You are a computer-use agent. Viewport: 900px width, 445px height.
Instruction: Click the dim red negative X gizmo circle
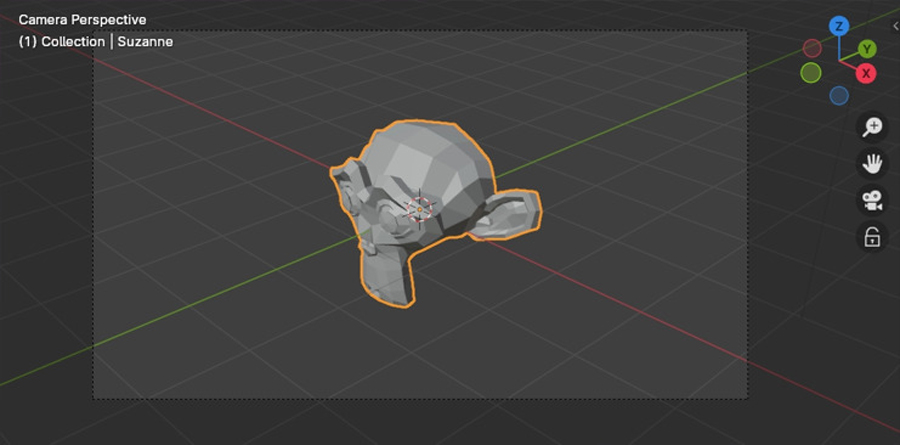tap(812, 48)
